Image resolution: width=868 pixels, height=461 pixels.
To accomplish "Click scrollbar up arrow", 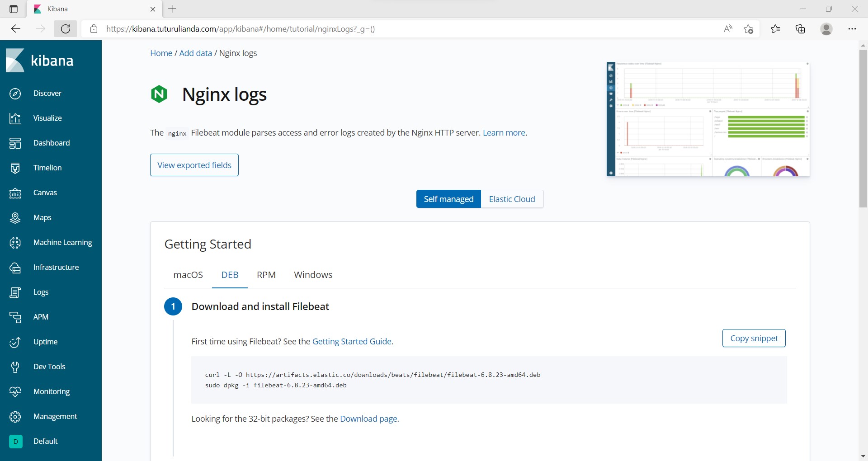I will pyautogui.click(x=863, y=45).
